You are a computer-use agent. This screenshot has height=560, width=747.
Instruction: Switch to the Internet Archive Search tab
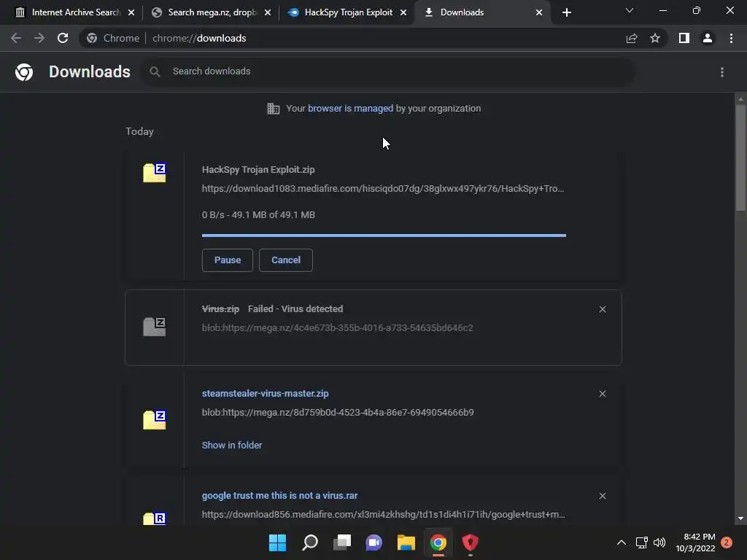(x=74, y=12)
